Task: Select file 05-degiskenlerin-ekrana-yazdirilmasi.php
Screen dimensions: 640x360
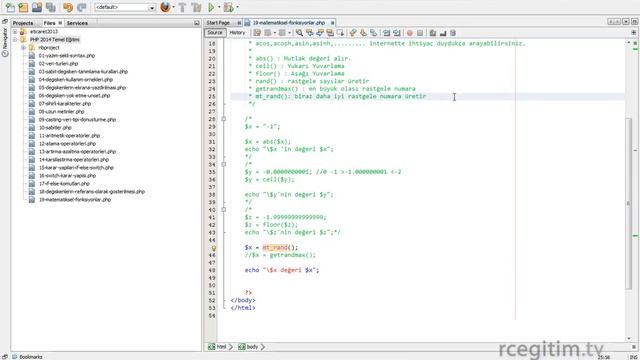Action: point(82,88)
